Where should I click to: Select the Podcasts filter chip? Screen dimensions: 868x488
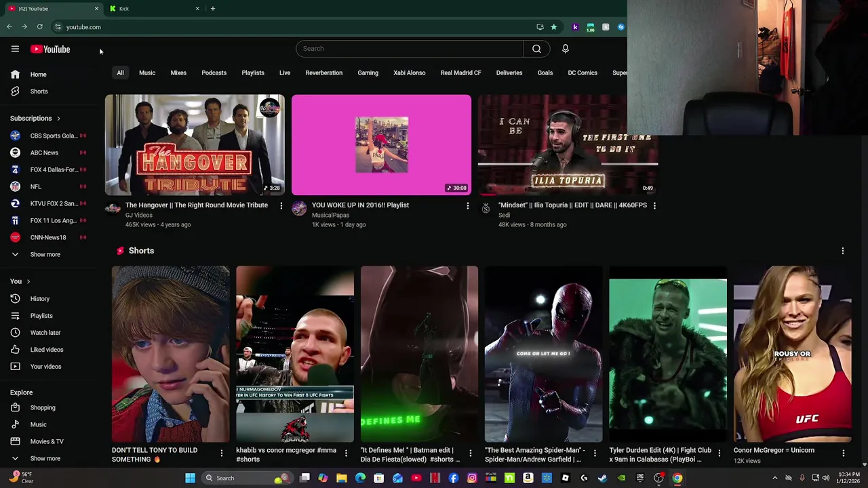click(214, 73)
